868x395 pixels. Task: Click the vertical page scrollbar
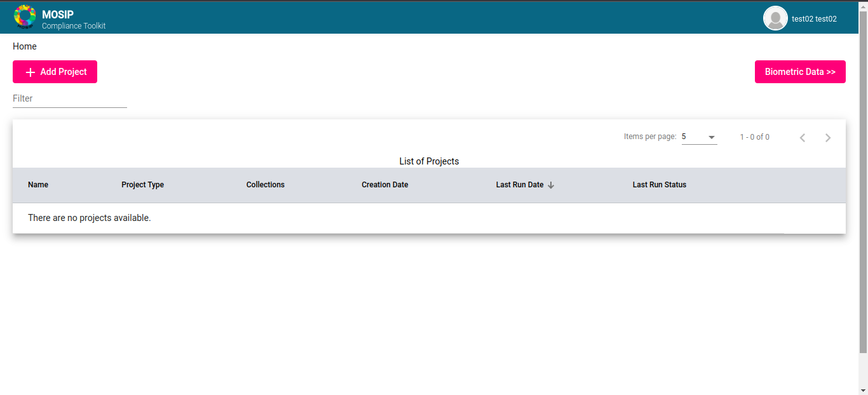863,181
